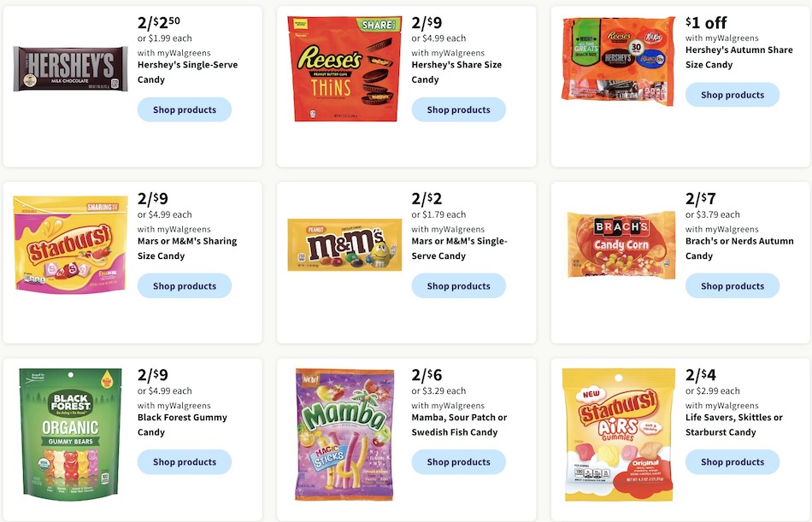
Task: Click Reese's Thins share bag image
Action: coord(344,69)
